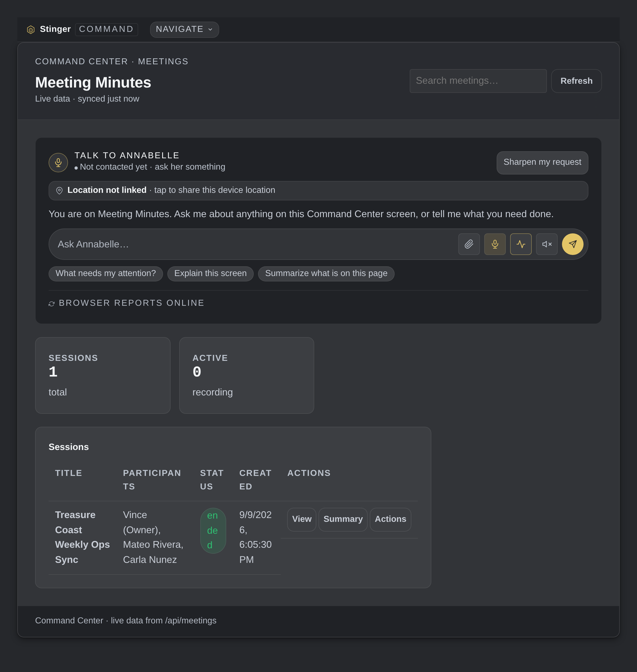
Task: Click the Treasure Coast Weekly Ops Sync title
Action: pos(82,537)
